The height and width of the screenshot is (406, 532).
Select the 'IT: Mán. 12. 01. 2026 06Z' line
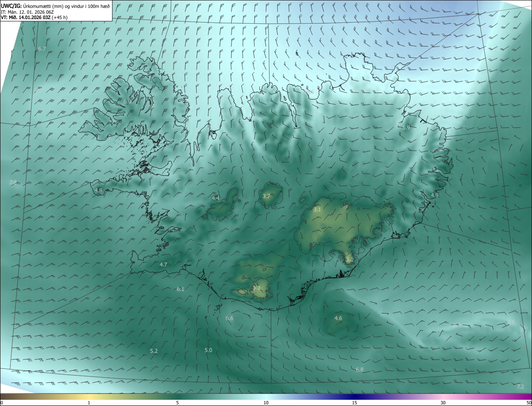27,12
